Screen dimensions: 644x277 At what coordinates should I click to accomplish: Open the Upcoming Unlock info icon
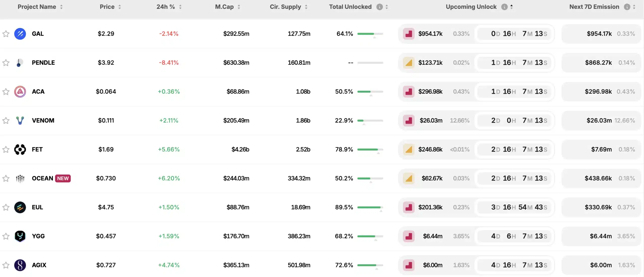point(504,7)
